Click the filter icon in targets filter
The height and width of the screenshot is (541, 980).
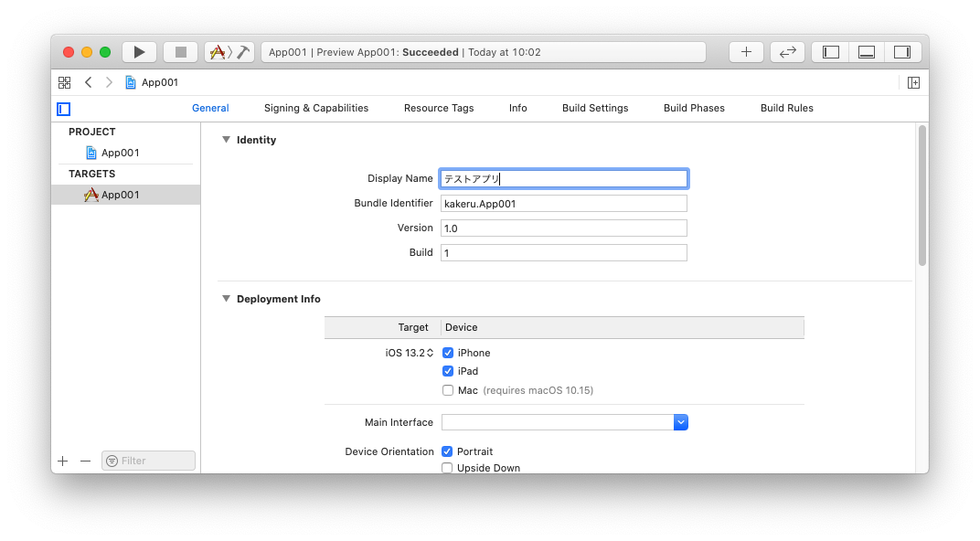112,461
